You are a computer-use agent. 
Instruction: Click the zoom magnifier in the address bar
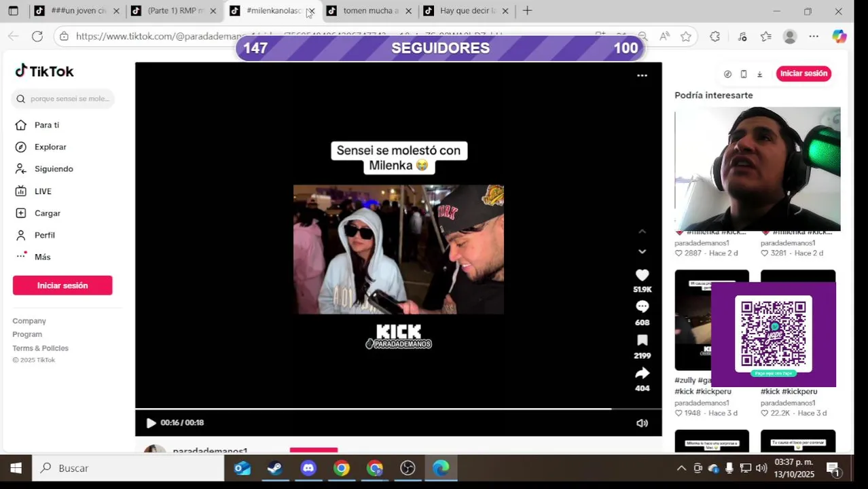643,36
